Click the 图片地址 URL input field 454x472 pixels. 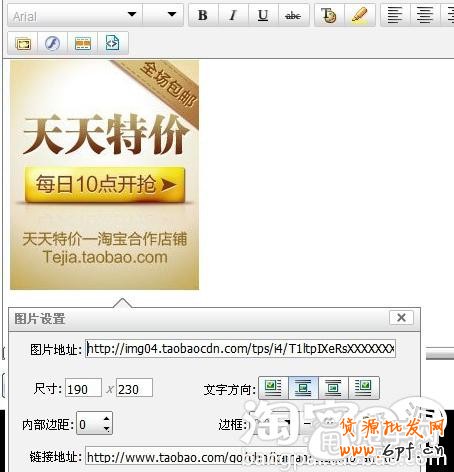click(x=240, y=349)
